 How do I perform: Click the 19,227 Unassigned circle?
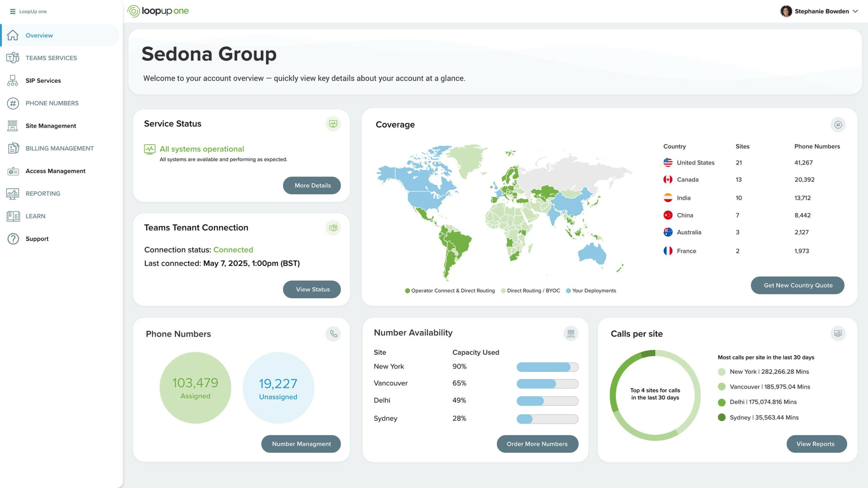[278, 388]
